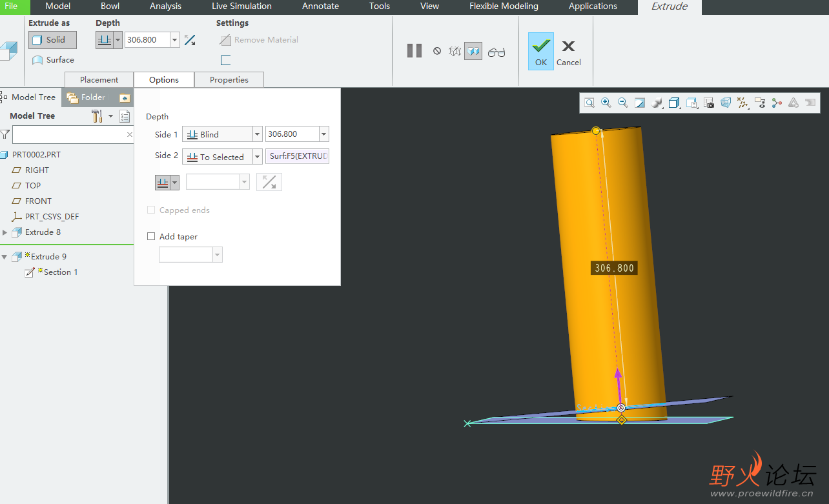This screenshot has width=829, height=504.
Task: Flip depth direction icon in ribbon
Action: 190,40
